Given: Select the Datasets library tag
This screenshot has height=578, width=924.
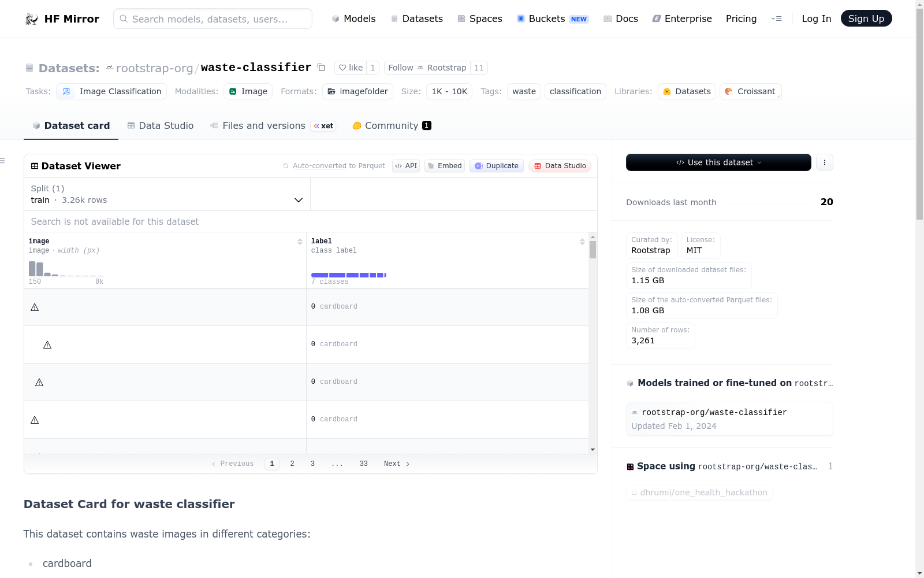Looking at the screenshot, I should [x=687, y=91].
